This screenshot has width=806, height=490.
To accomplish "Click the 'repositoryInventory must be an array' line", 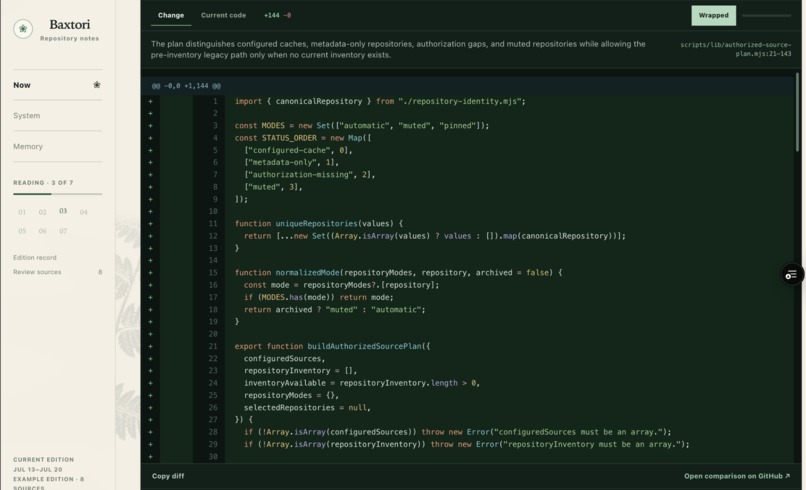I will tap(466, 444).
